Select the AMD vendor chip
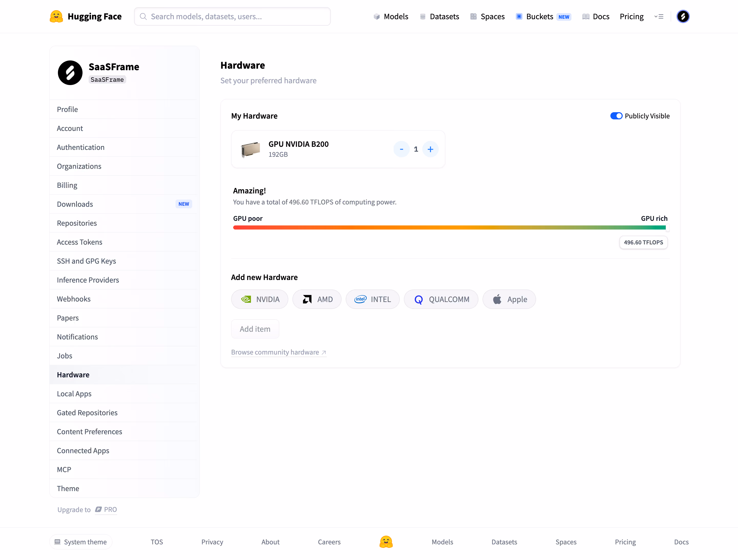 317,299
